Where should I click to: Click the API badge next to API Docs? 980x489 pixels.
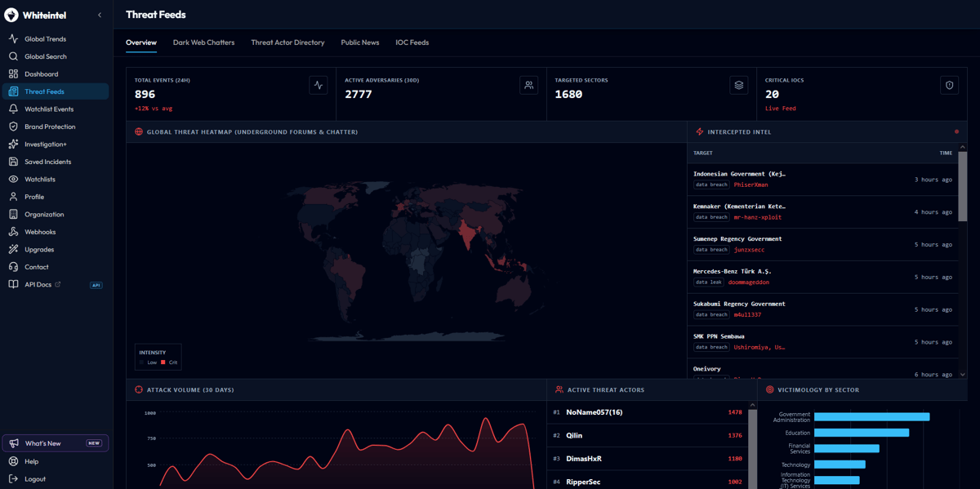click(96, 285)
